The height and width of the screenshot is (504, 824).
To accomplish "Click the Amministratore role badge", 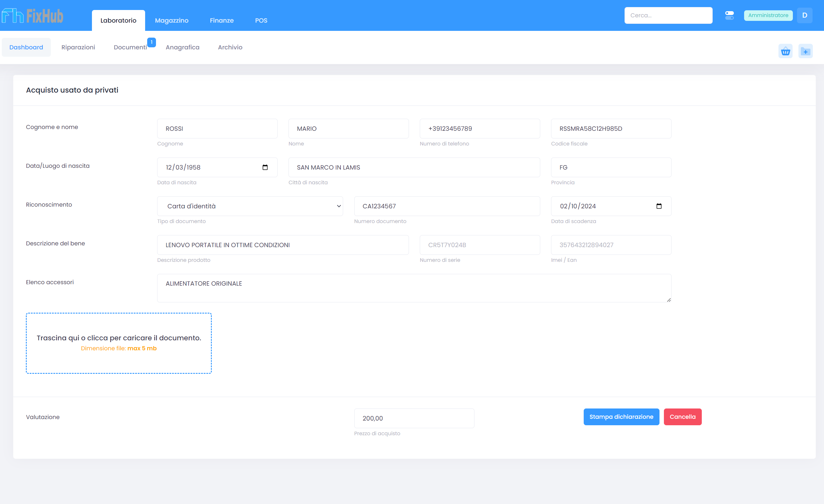I will coord(768,15).
